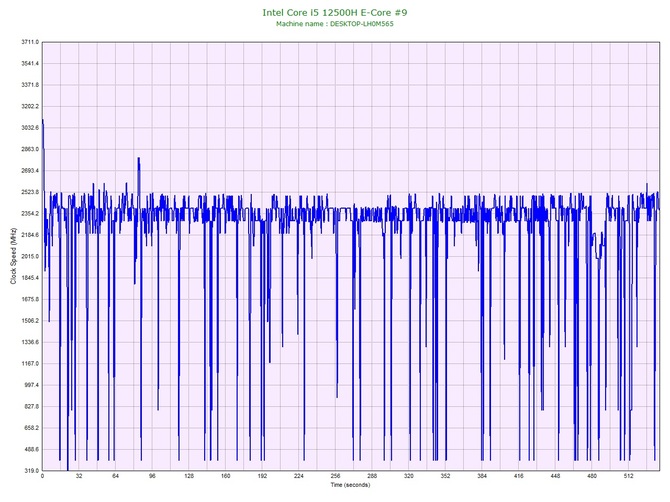Click the 256 tick on time axis
Viewport: 670px width, 502px height.
click(335, 476)
